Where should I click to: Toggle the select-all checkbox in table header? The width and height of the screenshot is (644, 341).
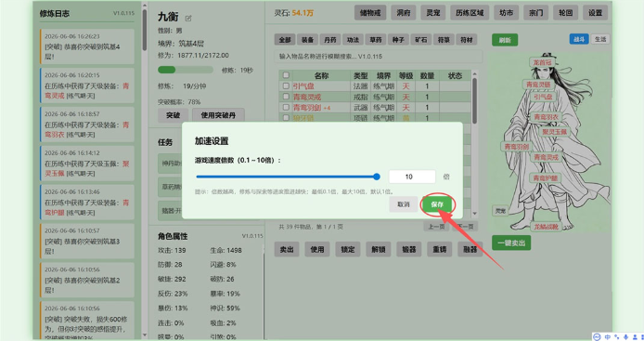(x=286, y=75)
